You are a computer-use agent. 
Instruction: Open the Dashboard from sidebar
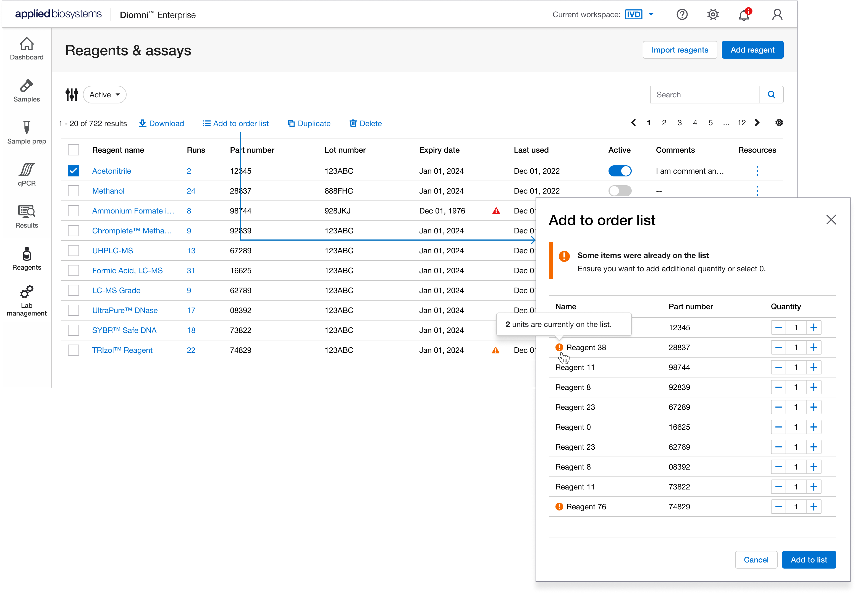click(27, 49)
